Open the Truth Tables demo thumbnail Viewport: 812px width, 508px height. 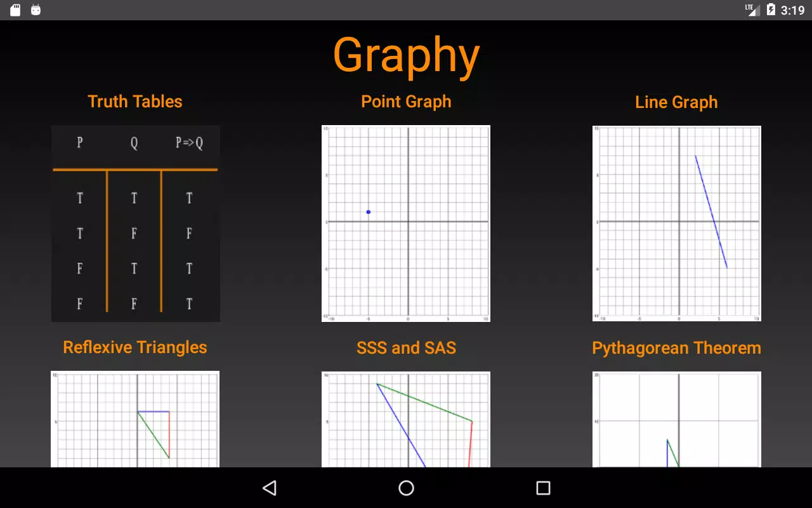point(135,224)
